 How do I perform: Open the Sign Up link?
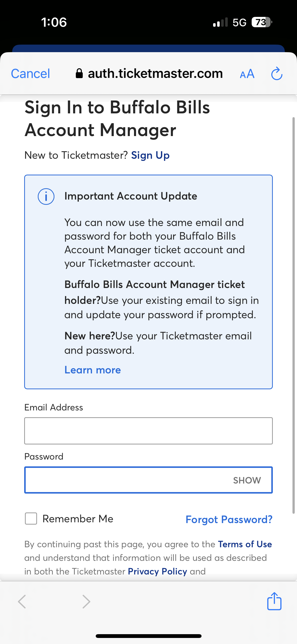click(x=150, y=155)
